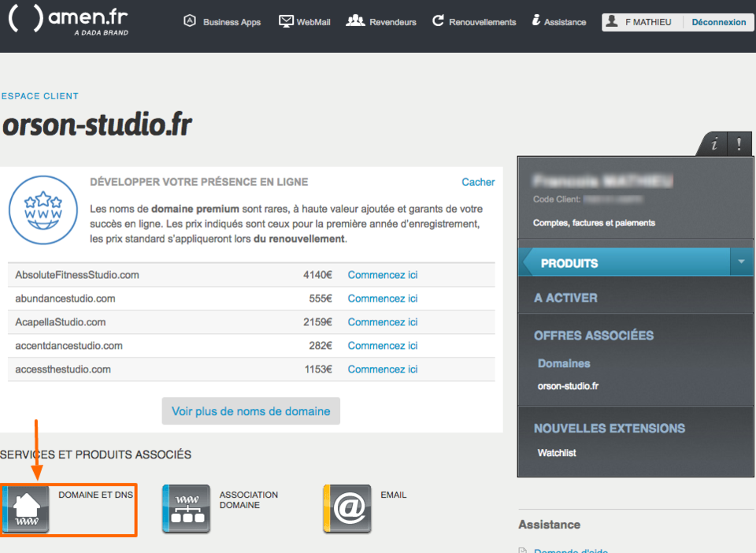Open the Revendeurs menu item

pos(393,22)
